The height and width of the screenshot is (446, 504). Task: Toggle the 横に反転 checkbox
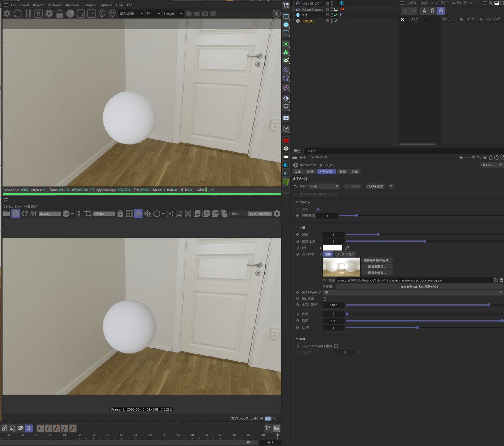point(324,299)
